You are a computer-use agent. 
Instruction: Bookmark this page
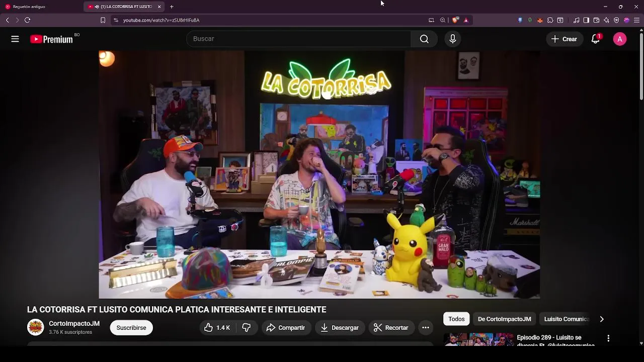coord(103,20)
